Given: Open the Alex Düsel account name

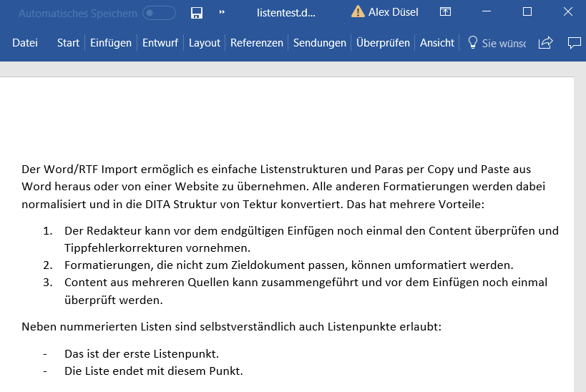Looking at the screenshot, I should click(x=393, y=12).
